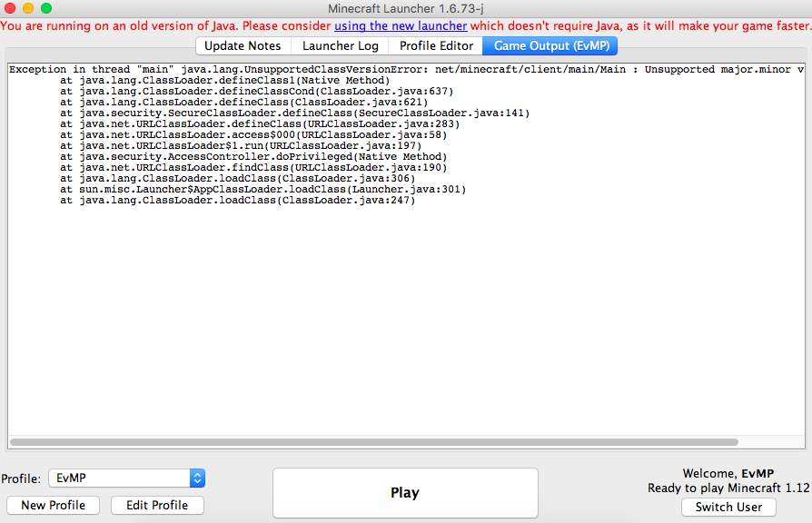Click the 'Welcome, EvMP' text
Image resolution: width=812 pixels, height=523 pixels.
click(x=728, y=473)
